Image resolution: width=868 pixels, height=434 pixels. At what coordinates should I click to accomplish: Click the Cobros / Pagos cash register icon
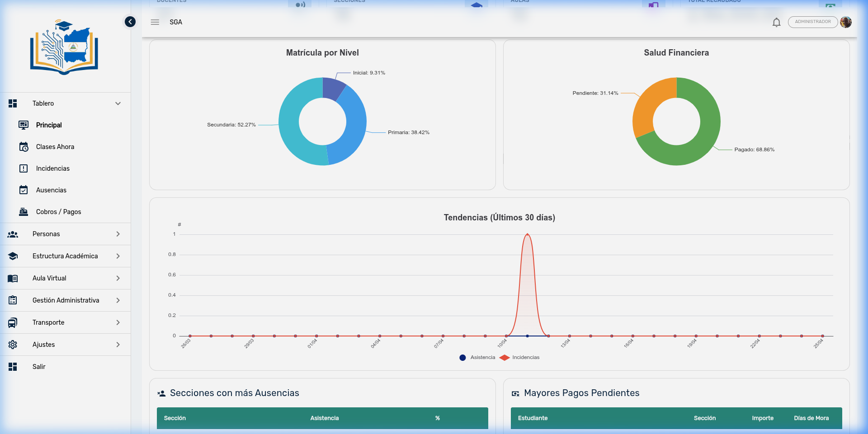pos(24,212)
